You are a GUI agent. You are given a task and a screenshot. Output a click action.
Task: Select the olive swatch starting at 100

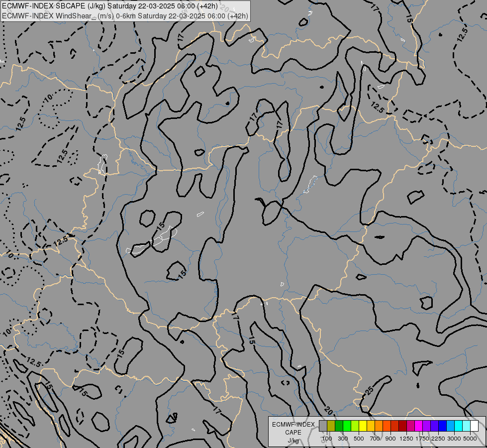[331, 426]
